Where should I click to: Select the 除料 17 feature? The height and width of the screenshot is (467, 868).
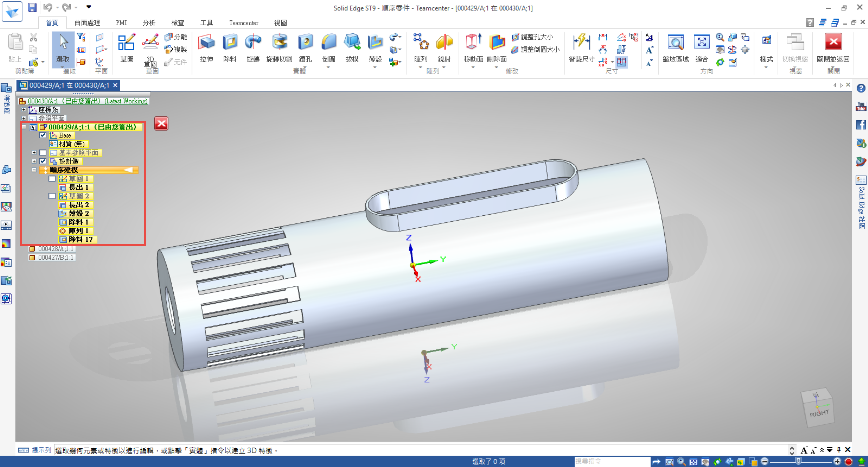click(x=78, y=239)
